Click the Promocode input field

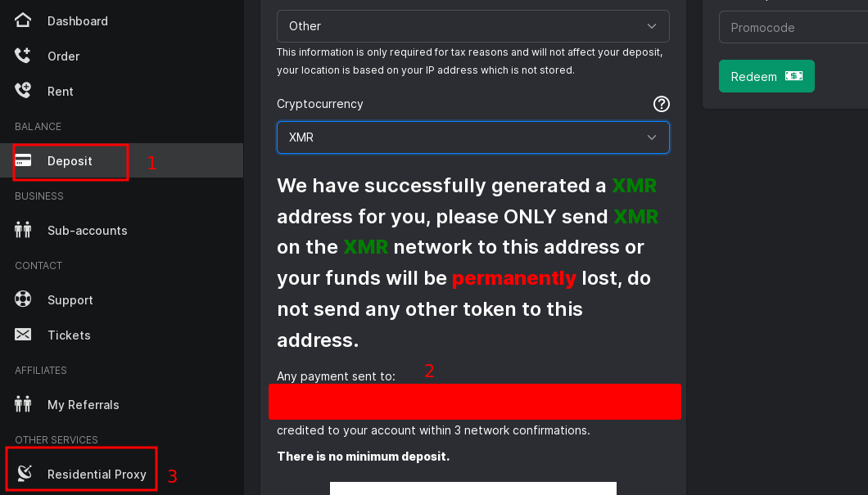pyautogui.click(x=790, y=28)
